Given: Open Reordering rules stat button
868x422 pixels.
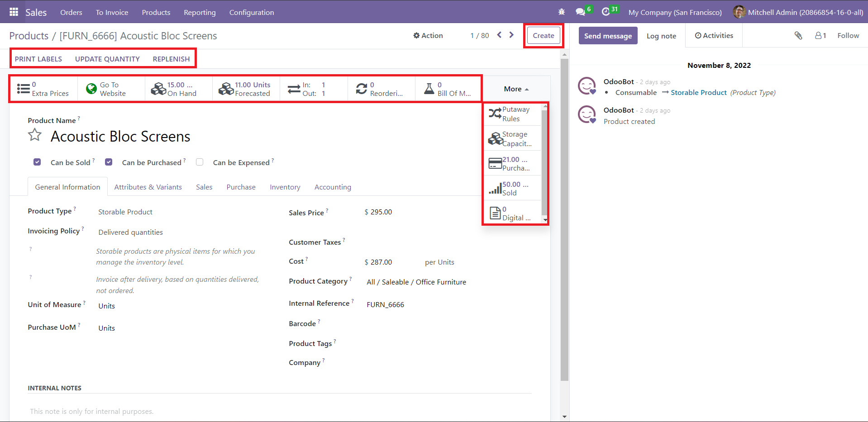Looking at the screenshot, I should click(x=381, y=89).
